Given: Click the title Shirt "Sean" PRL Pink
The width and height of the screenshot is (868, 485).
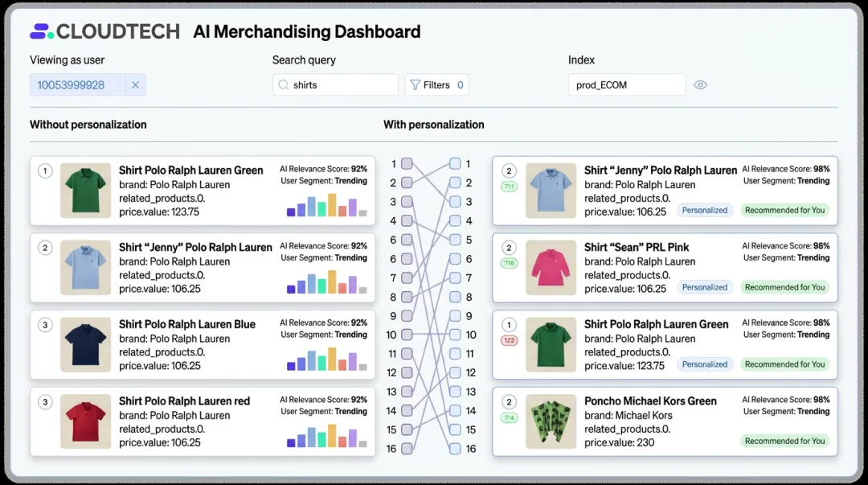Looking at the screenshot, I should (637, 247).
